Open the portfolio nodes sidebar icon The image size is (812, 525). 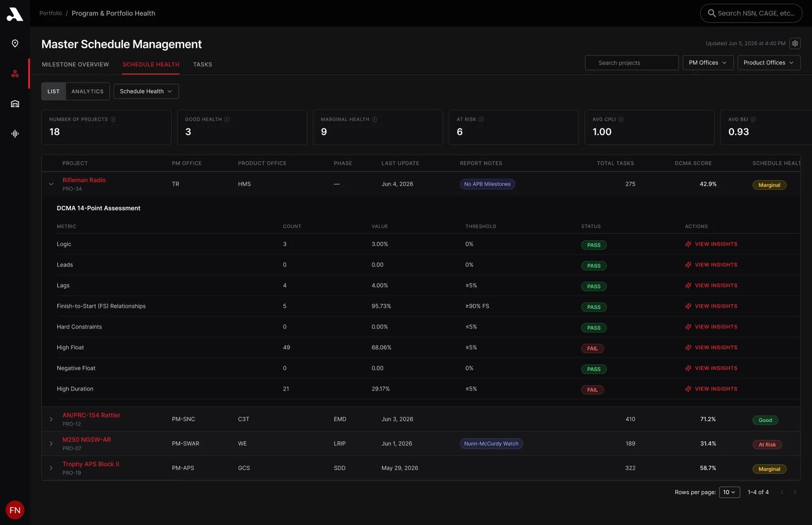click(15, 74)
